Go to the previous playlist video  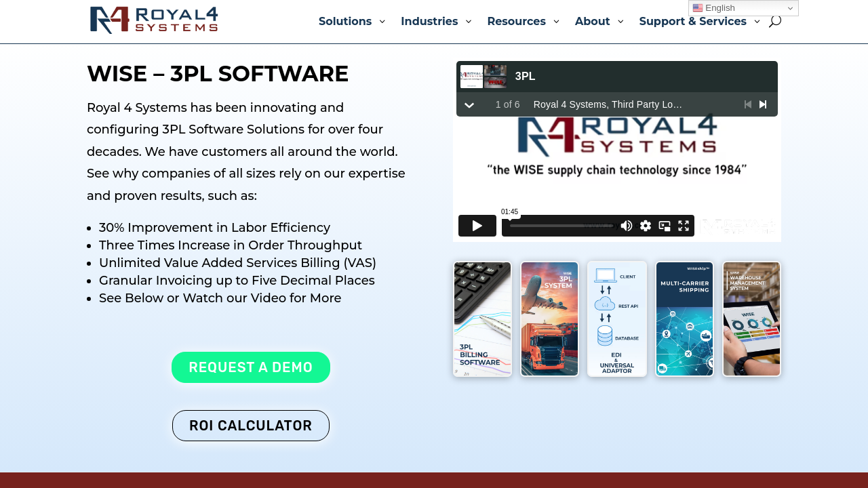[748, 104]
